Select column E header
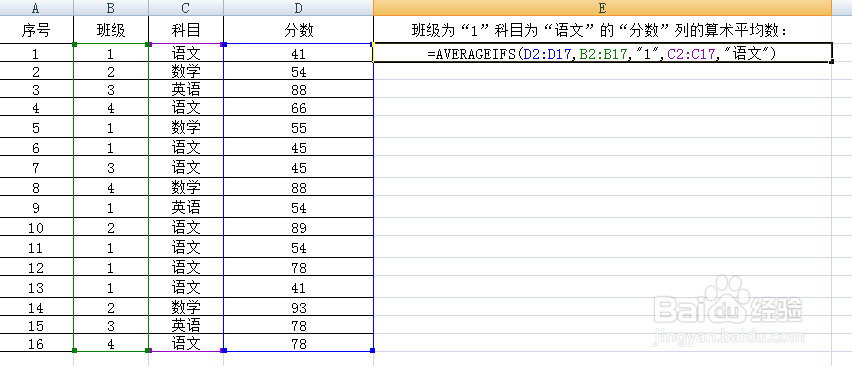 coord(602,8)
